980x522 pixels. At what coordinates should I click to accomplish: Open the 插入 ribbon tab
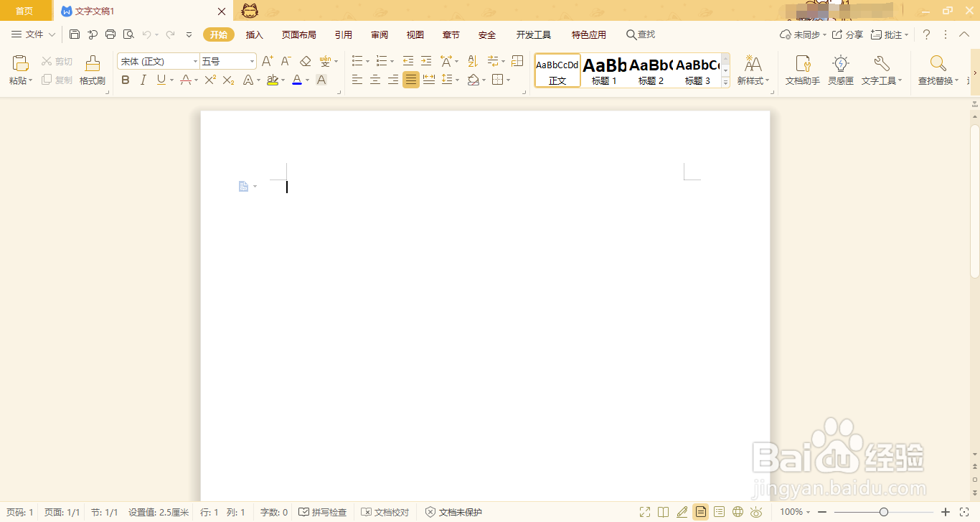pyautogui.click(x=255, y=34)
